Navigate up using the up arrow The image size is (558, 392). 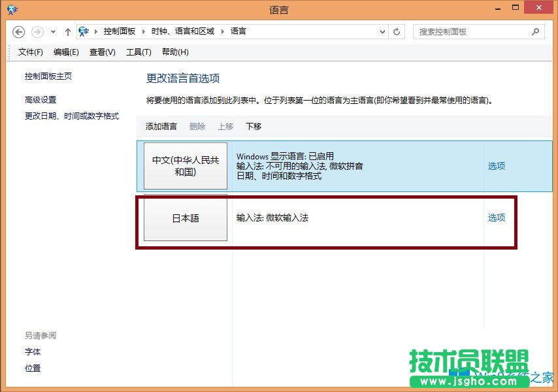tap(67, 31)
